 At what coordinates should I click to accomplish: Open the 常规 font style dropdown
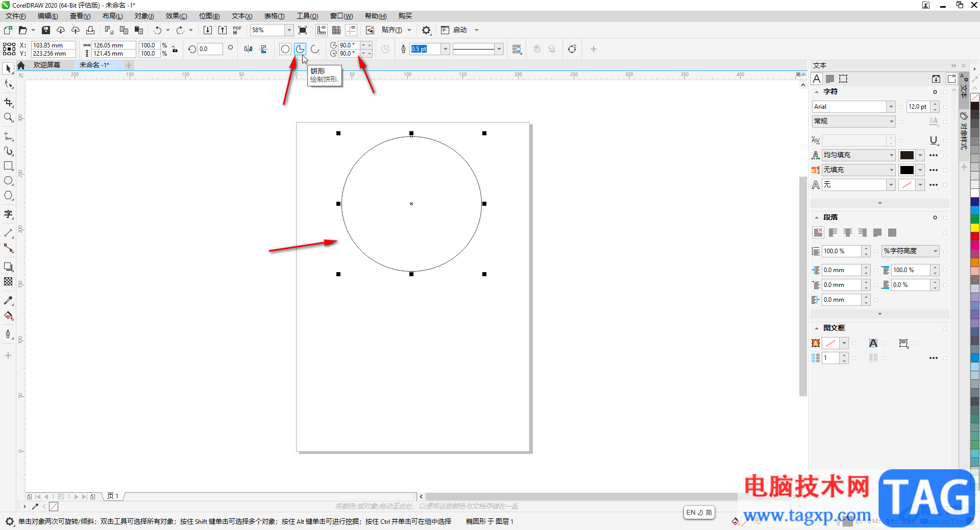(891, 122)
